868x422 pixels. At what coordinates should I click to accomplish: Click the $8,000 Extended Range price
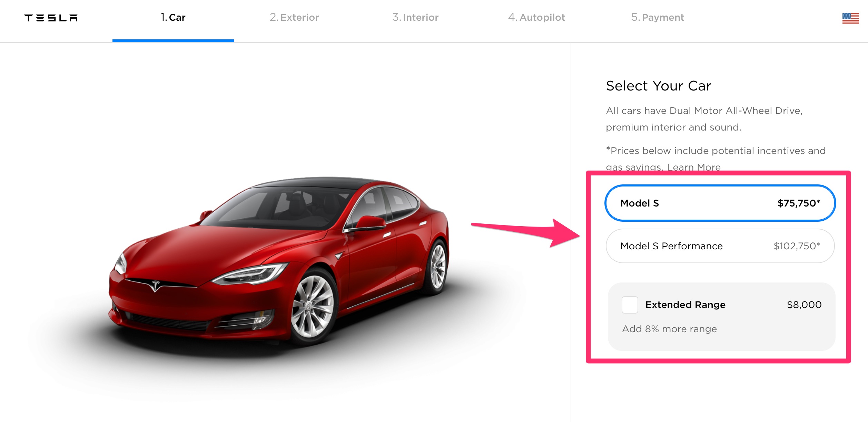click(x=804, y=305)
